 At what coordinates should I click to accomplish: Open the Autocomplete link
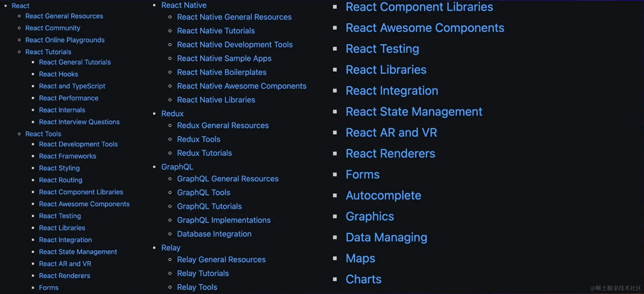click(x=383, y=195)
